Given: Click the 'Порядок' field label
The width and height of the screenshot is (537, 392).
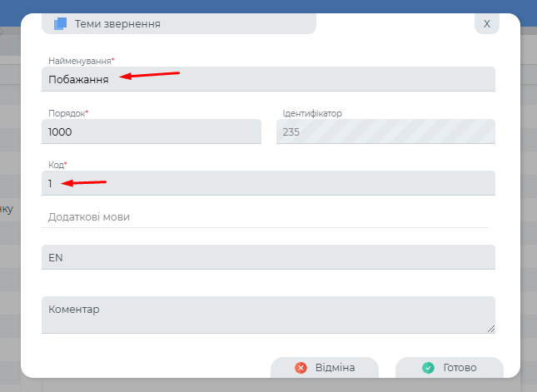Looking at the screenshot, I should (x=67, y=113).
